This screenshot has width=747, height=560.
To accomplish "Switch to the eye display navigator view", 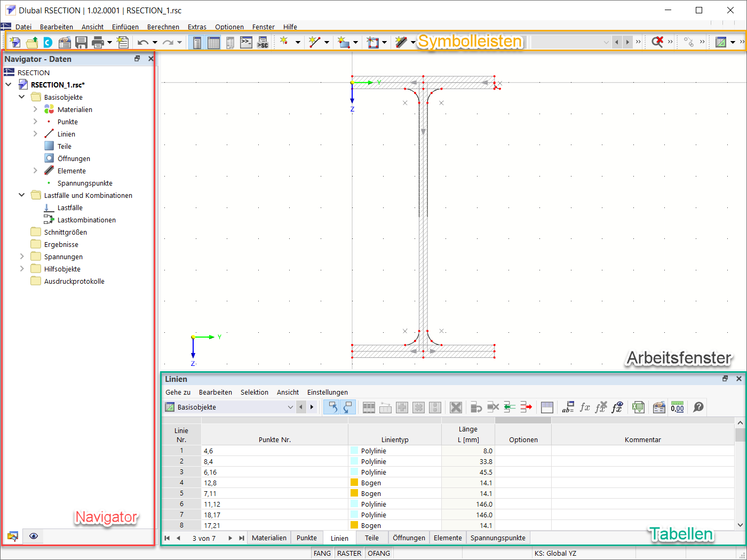I will coord(34,536).
